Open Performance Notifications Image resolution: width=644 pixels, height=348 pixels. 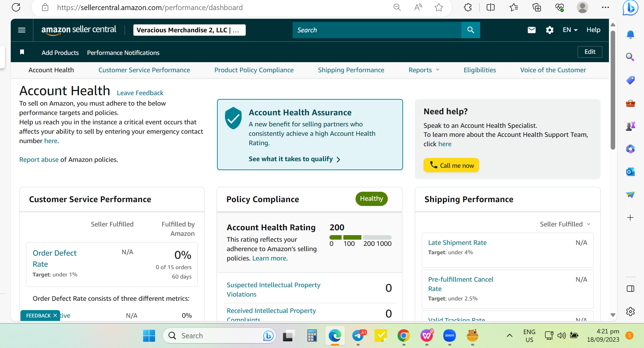click(x=123, y=53)
